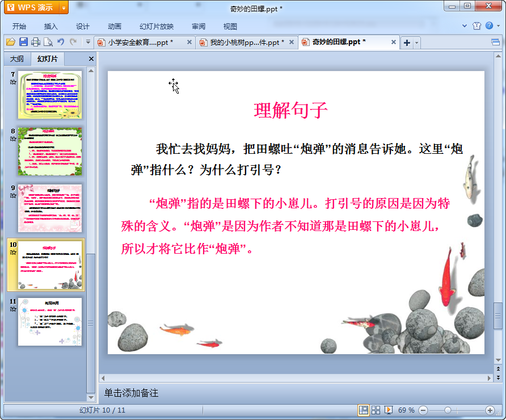
Task: Expand the Help dropdown arrow
Action: point(498,26)
